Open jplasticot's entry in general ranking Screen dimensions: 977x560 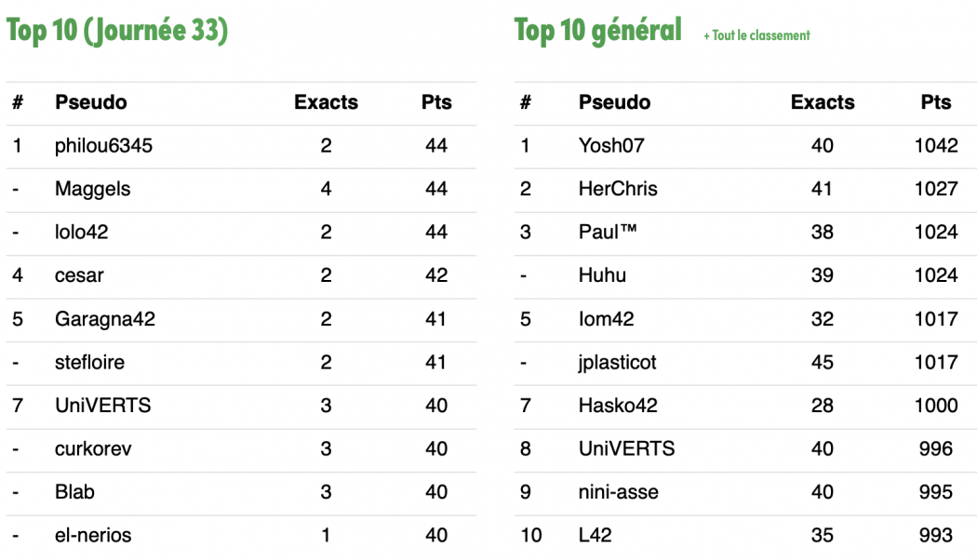click(x=618, y=362)
